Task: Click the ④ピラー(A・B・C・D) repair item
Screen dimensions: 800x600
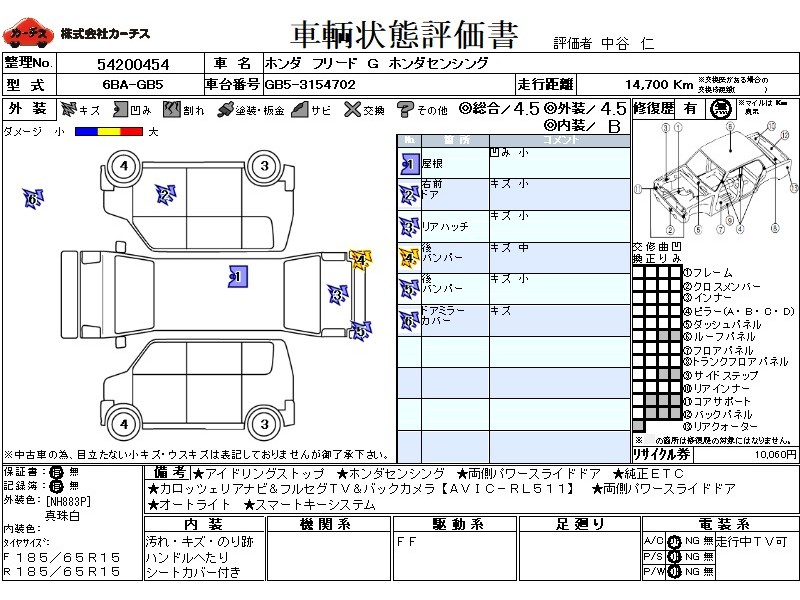Action: [739, 311]
